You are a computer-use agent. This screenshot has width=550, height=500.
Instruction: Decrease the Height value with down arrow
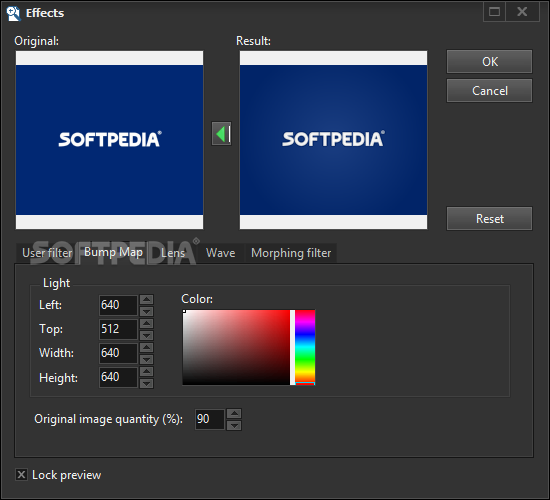(146, 384)
